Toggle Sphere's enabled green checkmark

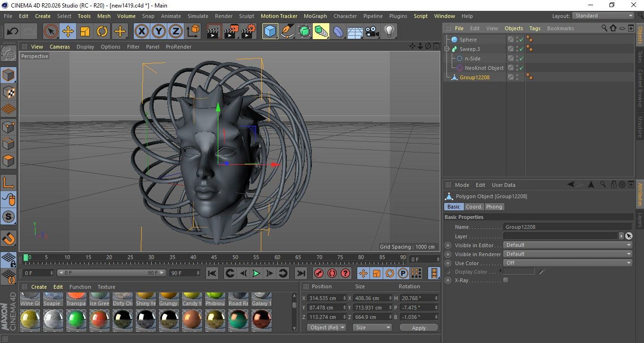[521, 40]
